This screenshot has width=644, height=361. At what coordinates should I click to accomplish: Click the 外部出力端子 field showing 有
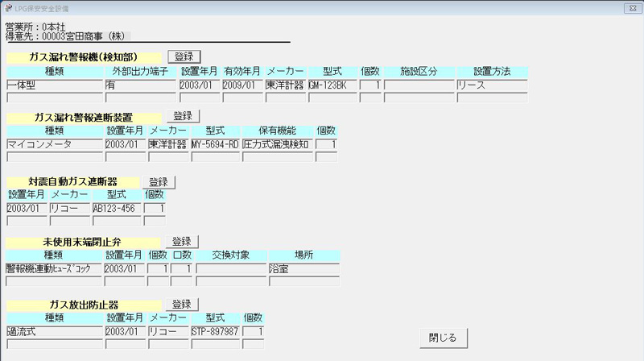(x=140, y=85)
